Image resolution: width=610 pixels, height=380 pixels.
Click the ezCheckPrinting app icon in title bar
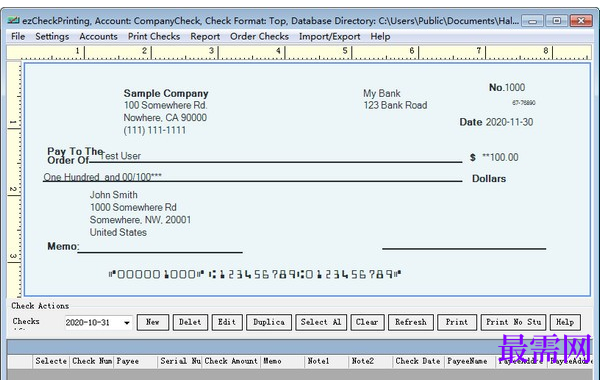click(x=14, y=20)
